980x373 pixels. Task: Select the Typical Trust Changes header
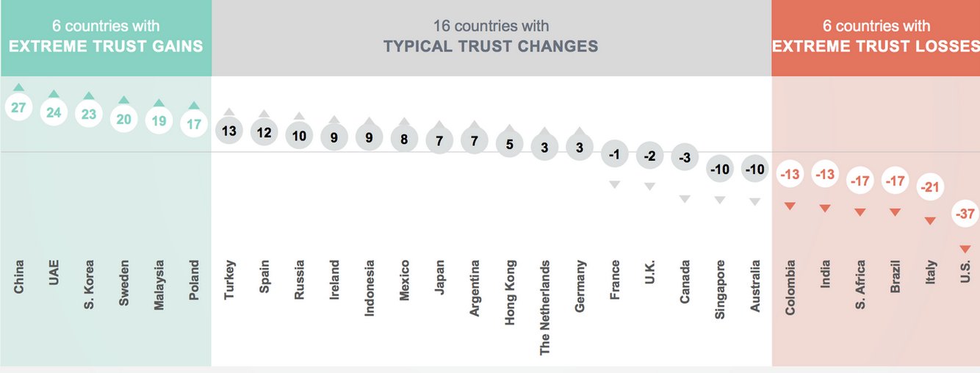(x=491, y=37)
